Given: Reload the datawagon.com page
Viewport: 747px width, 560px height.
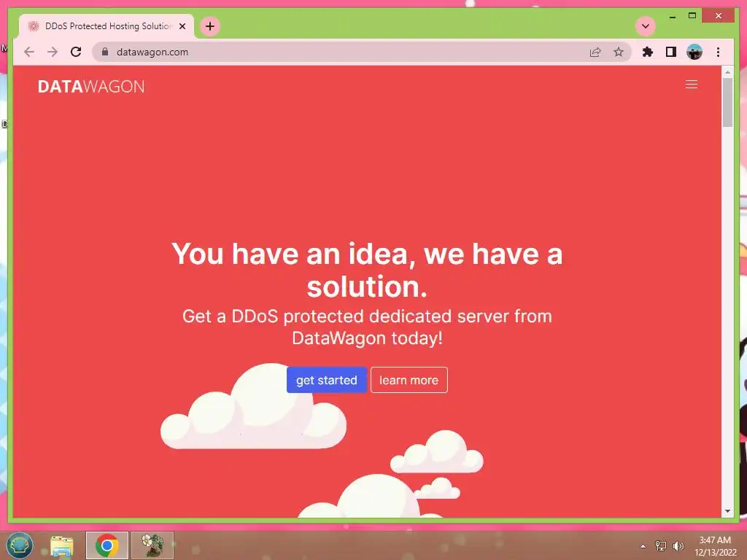Looking at the screenshot, I should click(x=76, y=52).
